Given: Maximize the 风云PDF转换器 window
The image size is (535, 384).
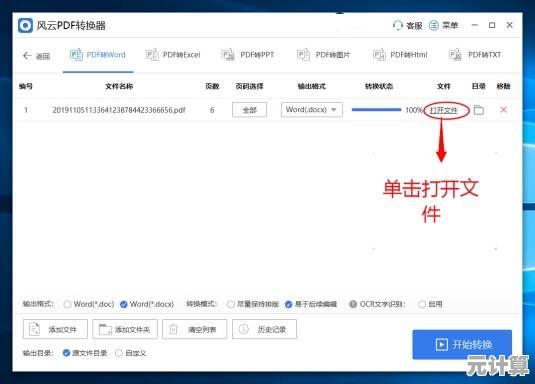Looking at the screenshot, I should (492, 25).
